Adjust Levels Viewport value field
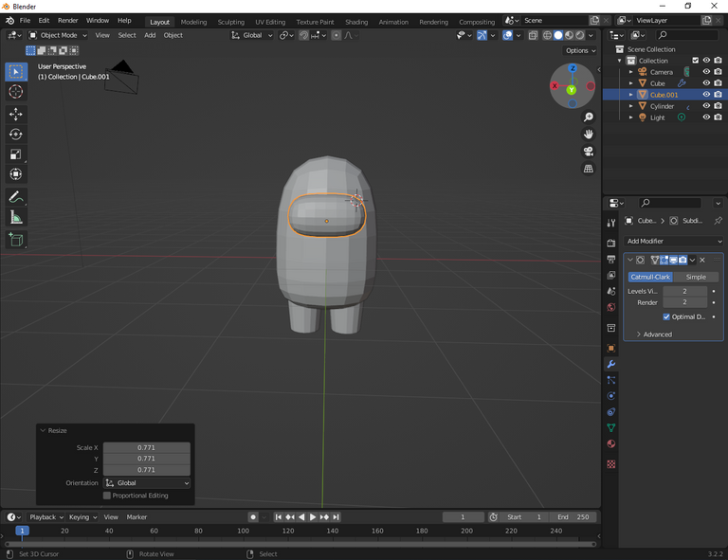Screen dimensions: 728x560 click(684, 291)
